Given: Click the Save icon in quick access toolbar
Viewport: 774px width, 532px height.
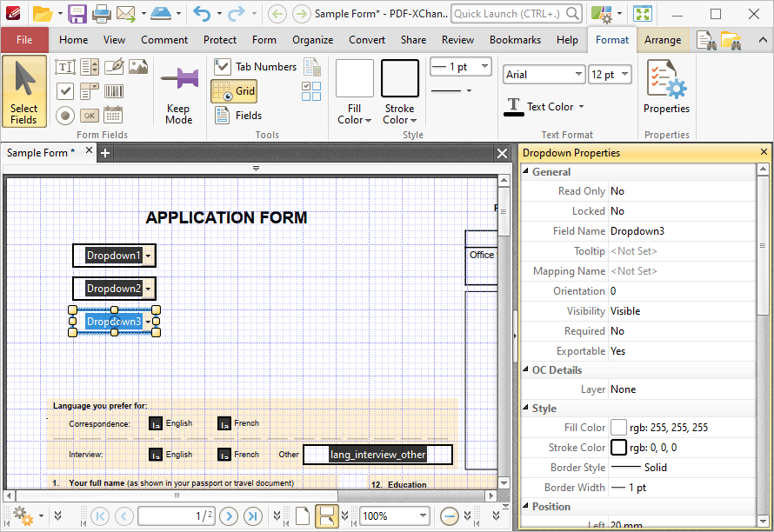Looking at the screenshot, I should point(77,14).
